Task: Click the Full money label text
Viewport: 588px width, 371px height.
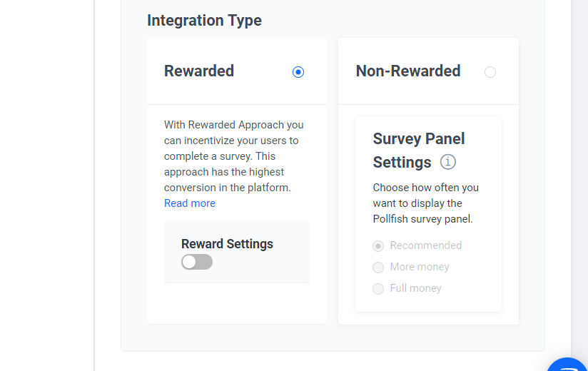Action: point(416,288)
